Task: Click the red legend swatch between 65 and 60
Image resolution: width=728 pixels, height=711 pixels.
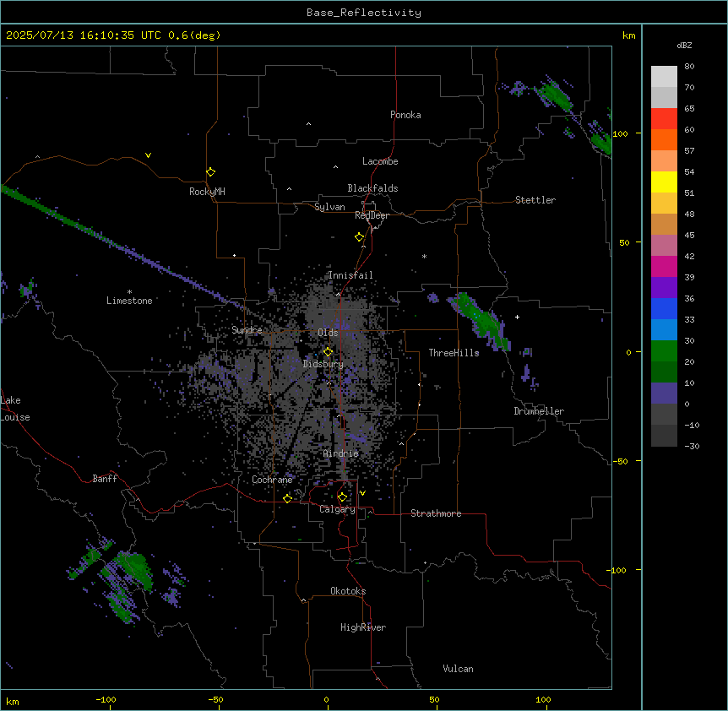Action: tap(664, 118)
